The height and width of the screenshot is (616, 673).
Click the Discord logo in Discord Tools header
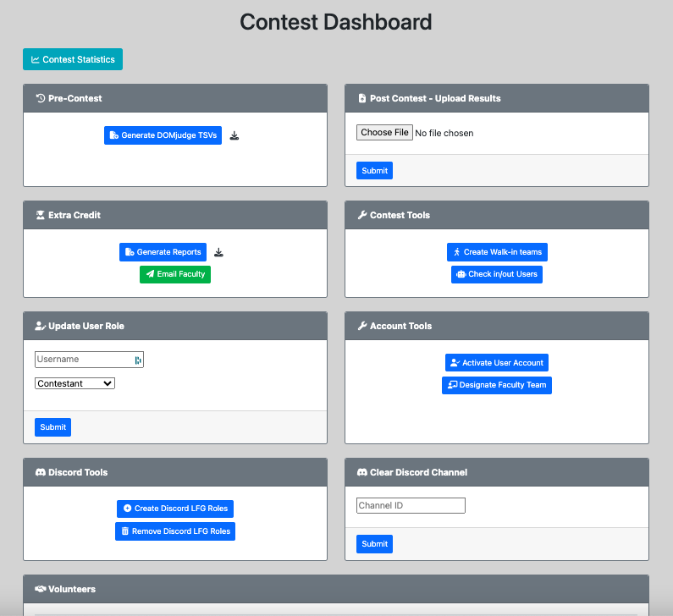point(40,472)
